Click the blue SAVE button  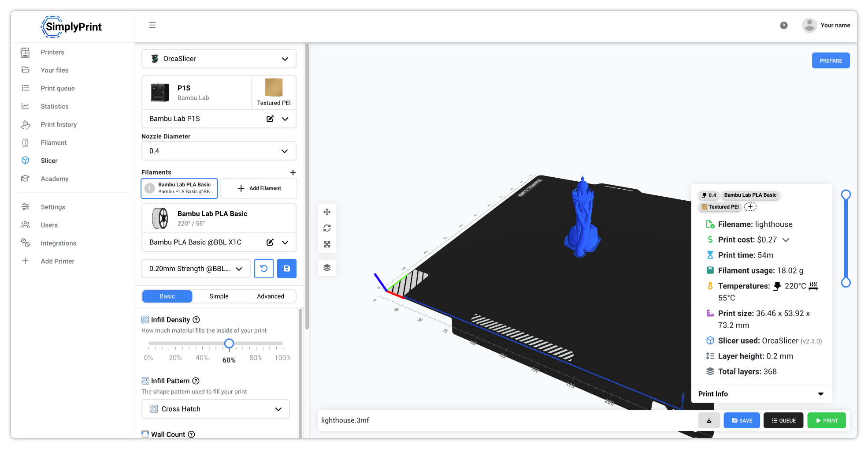click(x=742, y=420)
